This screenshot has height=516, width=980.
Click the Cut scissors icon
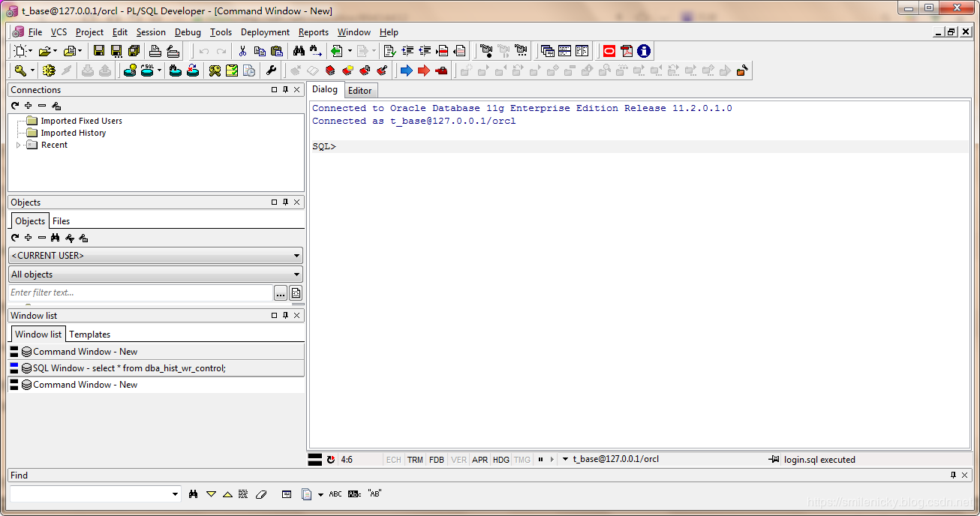242,51
